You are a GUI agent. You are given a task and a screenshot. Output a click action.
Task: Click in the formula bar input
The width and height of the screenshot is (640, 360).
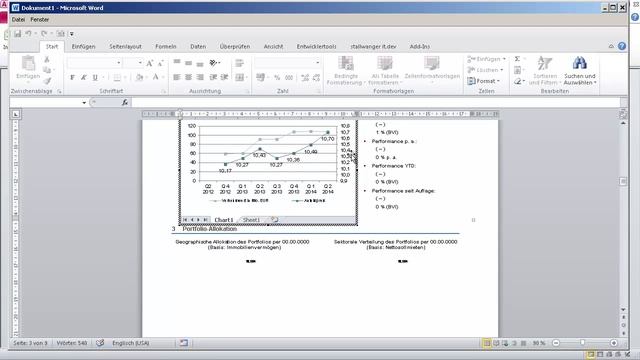click(376, 102)
